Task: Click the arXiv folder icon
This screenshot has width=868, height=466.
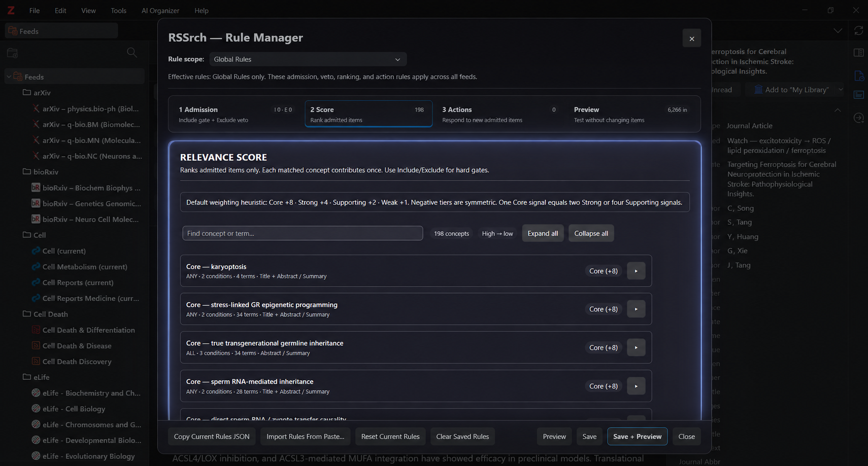Action: (x=27, y=92)
